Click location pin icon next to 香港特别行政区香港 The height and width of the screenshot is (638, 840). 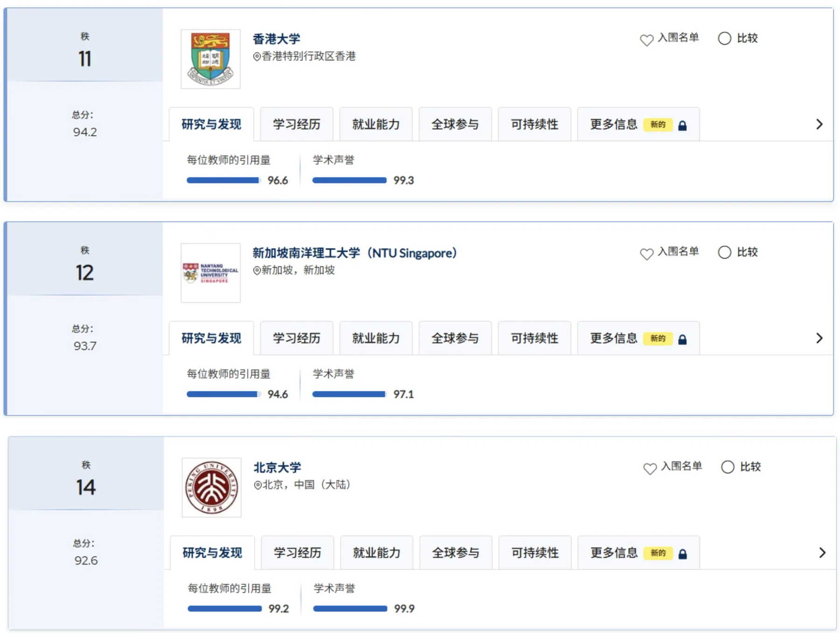coord(257,56)
